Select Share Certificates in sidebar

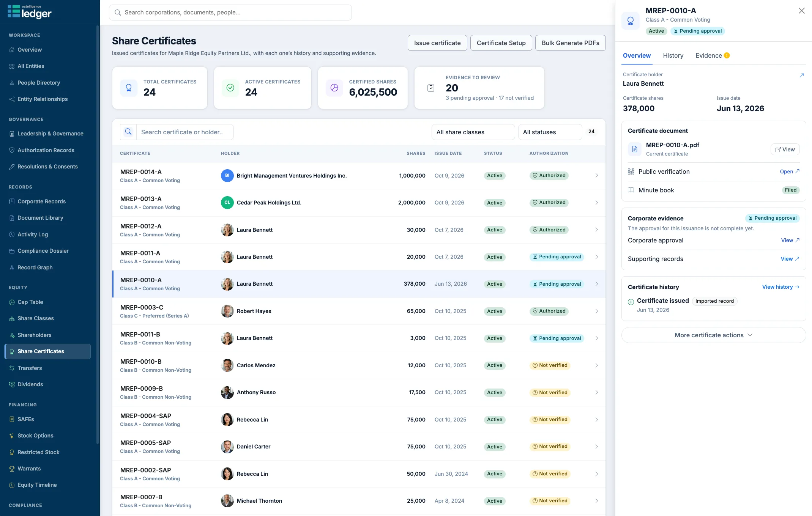[47, 351]
